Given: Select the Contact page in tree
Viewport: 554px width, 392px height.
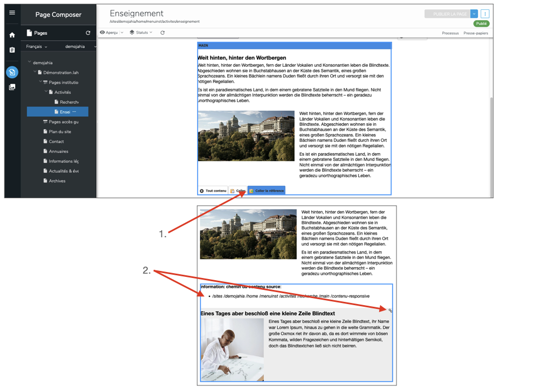Looking at the screenshot, I should [x=56, y=142].
